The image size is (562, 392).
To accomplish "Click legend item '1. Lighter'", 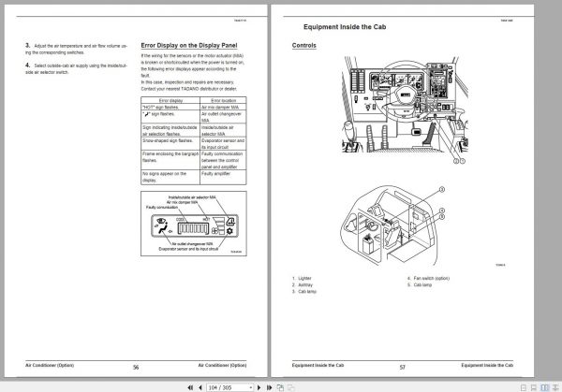I will (x=302, y=278).
